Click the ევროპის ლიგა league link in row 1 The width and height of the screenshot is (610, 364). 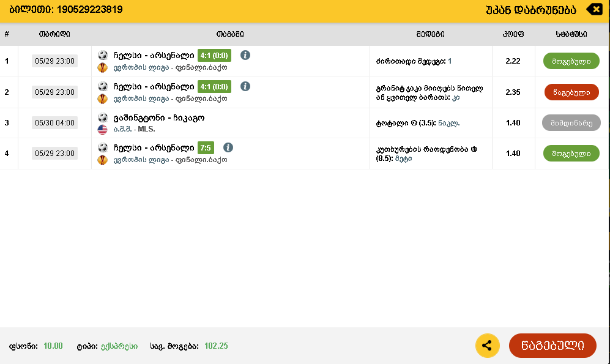tap(141, 68)
